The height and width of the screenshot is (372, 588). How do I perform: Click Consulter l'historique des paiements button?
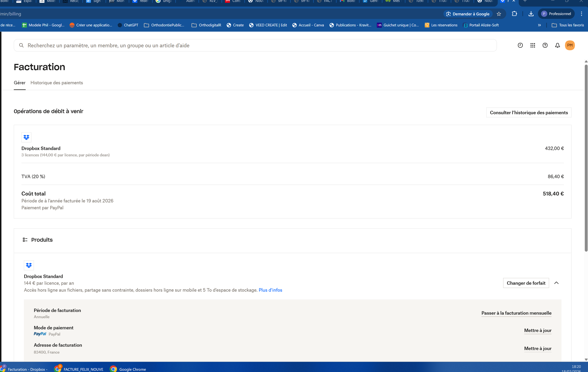(529, 112)
